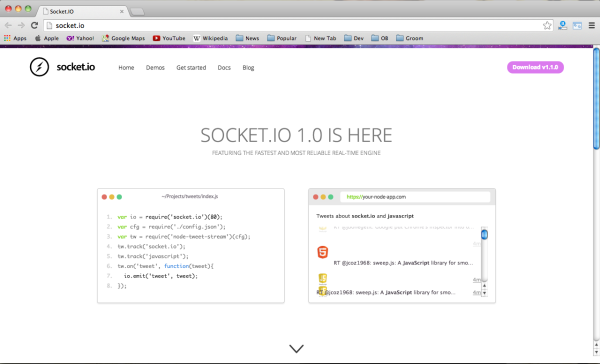Click the socket.io lightning bolt logo
The image size is (600, 364).
[x=39, y=67]
